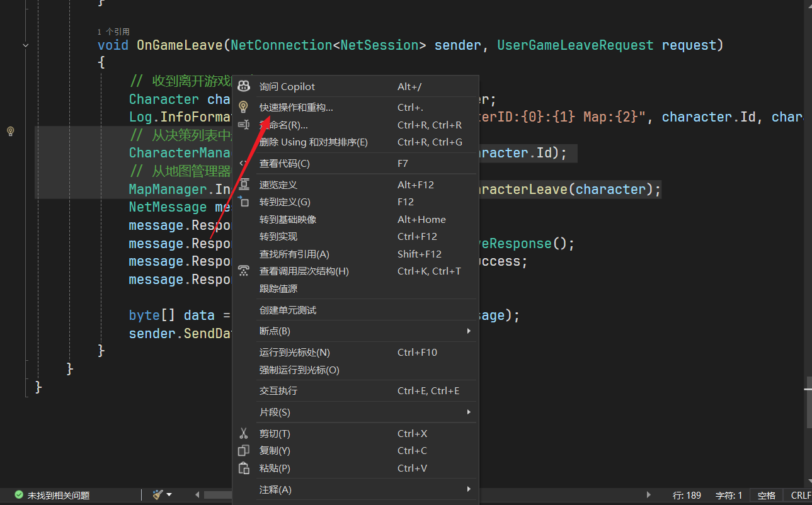This screenshot has height=505, width=812.
Task: Click the go to definition icon
Action: coord(244,202)
